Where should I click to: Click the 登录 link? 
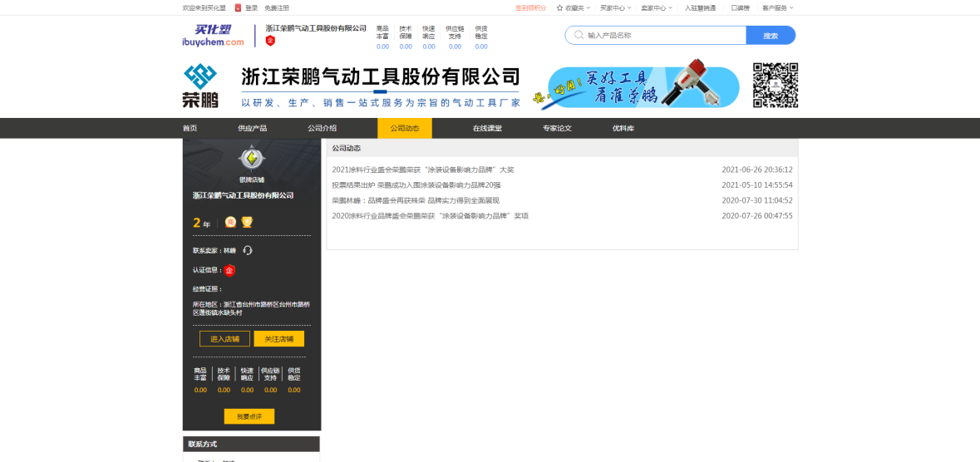[251, 8]
